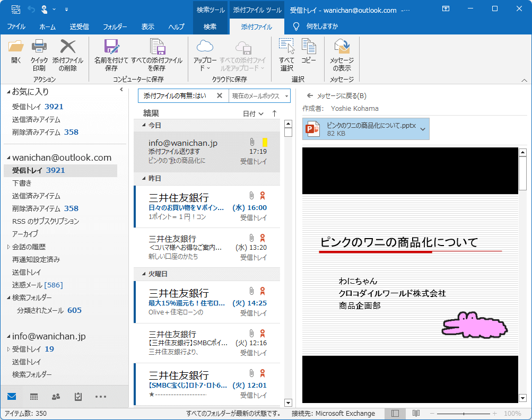Switch to Calendar view icon
The height and width of the screenshot is (420, 532).
(34, 396)
